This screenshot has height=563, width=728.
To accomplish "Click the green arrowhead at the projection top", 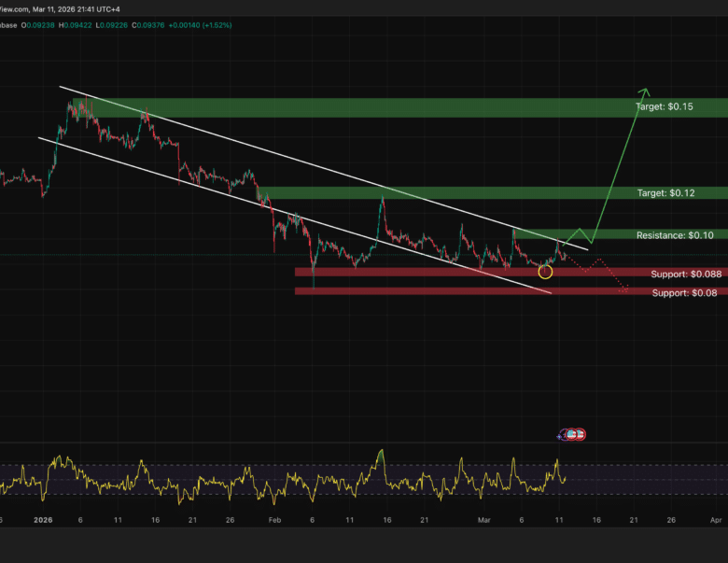I will click(x=644, y=91).
